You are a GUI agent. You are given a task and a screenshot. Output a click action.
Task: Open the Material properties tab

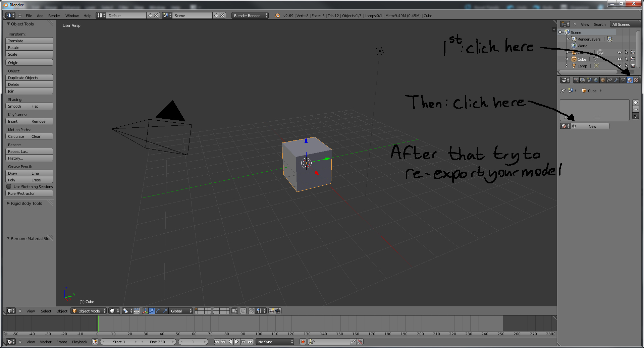[630, 80]
